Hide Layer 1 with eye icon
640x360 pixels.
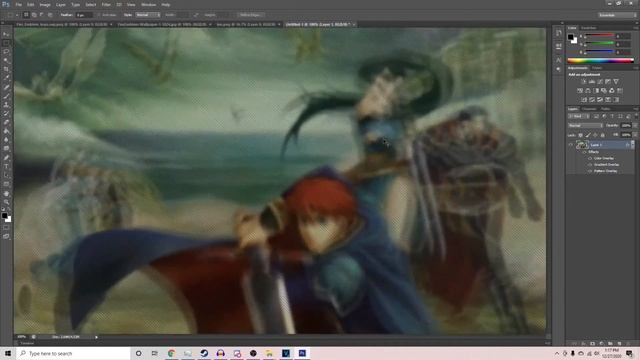pyautogui.click(x=571, y=145)
